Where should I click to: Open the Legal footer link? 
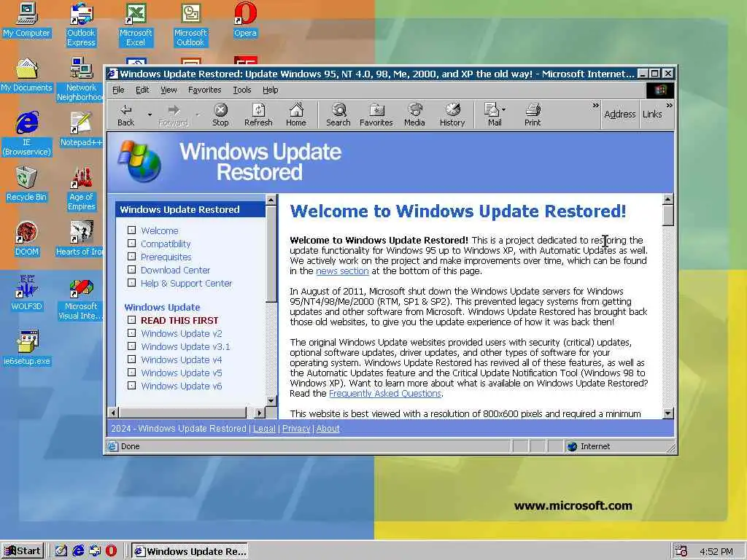264,429
